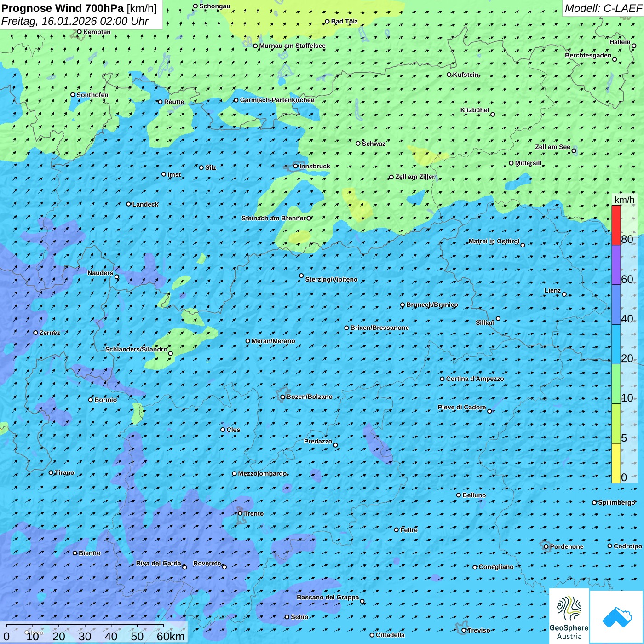Click the Sillian label

pos(485,322)
